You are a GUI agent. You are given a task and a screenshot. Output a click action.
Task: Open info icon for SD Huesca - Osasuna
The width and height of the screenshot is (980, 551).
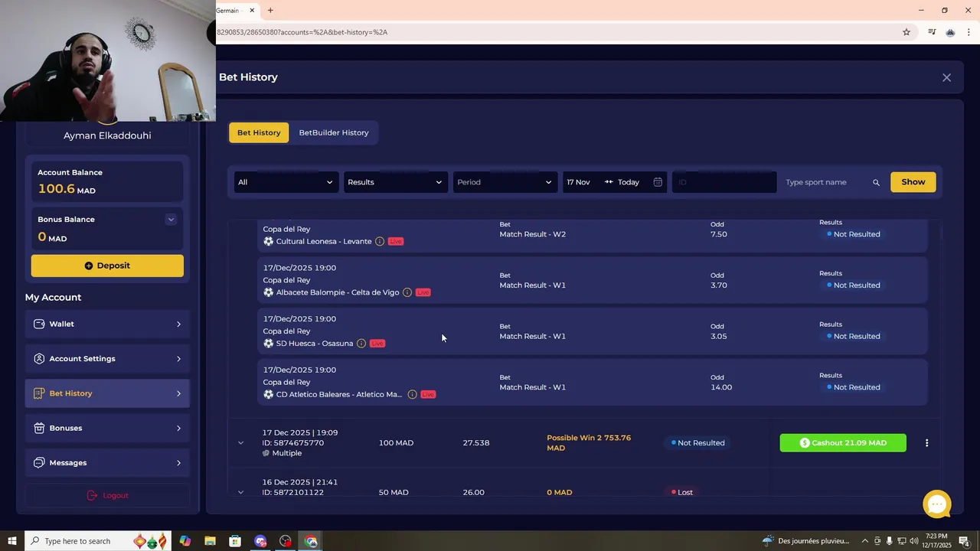tap(361, 344)
